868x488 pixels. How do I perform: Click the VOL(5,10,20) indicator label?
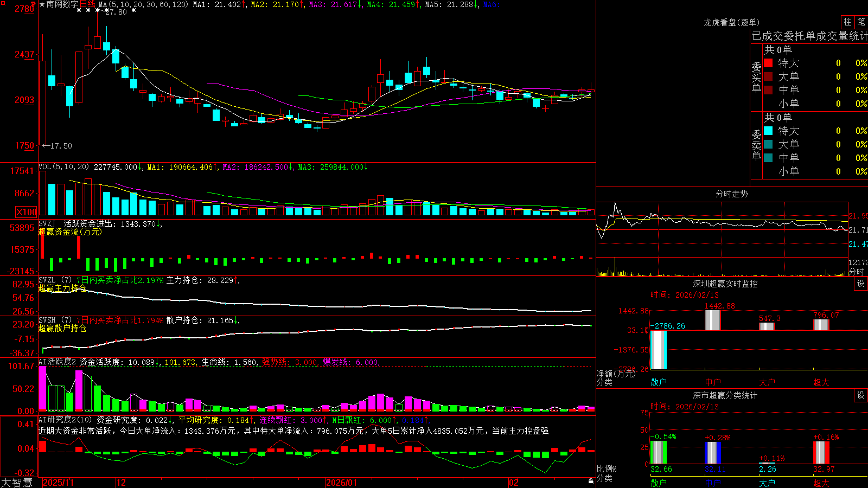click(x=63, y=167)
